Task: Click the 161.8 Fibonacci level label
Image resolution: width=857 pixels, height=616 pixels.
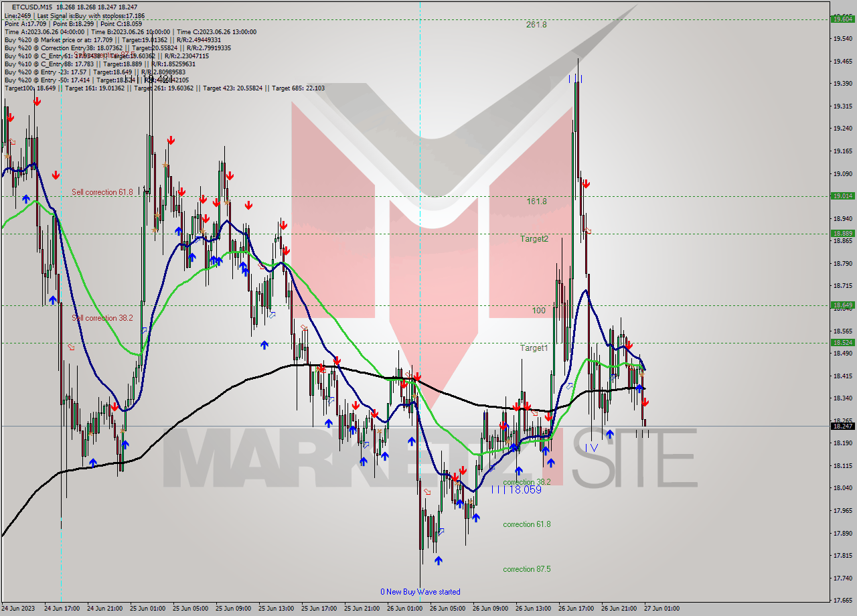Action: 536,201
